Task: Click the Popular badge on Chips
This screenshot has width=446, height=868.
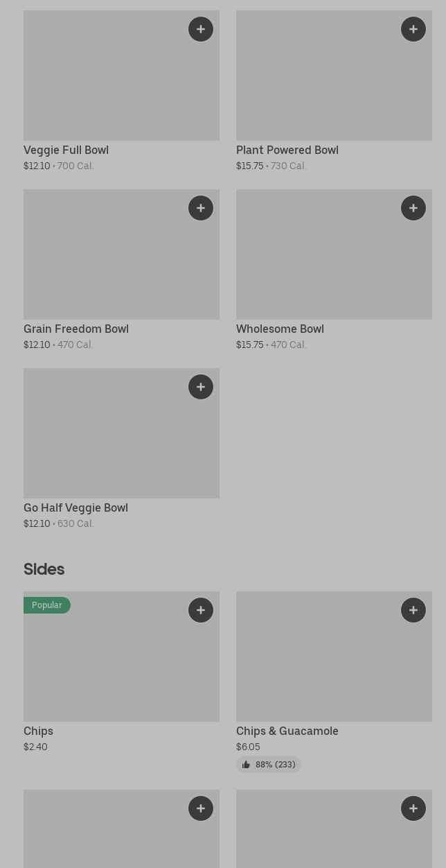Action: (x=47, y=605)
